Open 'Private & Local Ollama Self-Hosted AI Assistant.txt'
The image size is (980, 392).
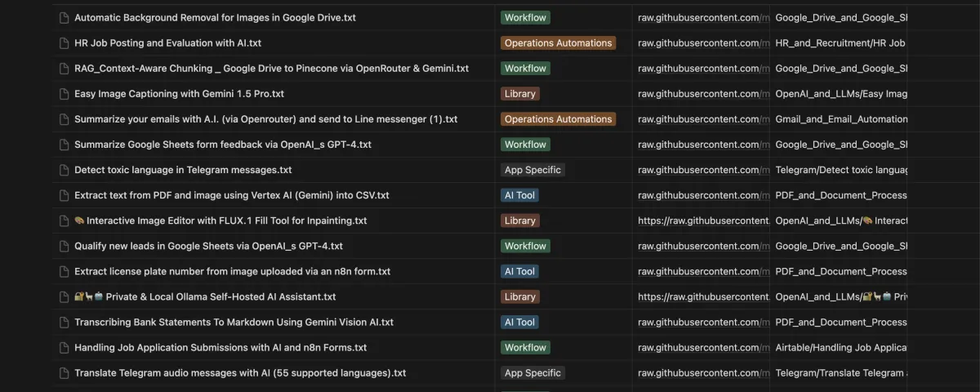pyautogui.click(x=205, y=296)
